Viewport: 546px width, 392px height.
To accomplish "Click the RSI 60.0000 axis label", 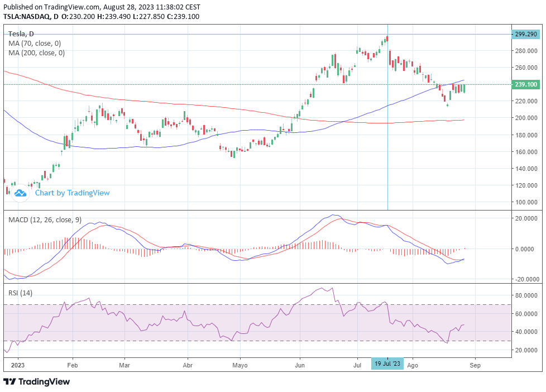I will click(x=526, y=314).
